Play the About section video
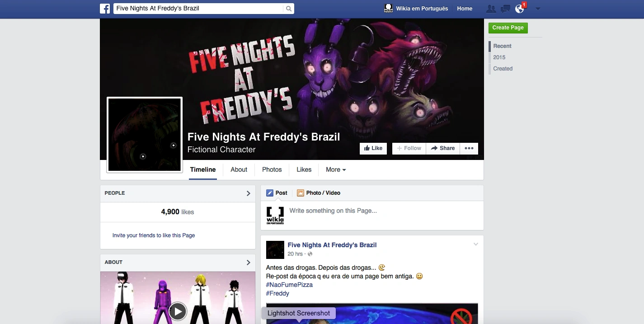 click(x=178, y=311)
